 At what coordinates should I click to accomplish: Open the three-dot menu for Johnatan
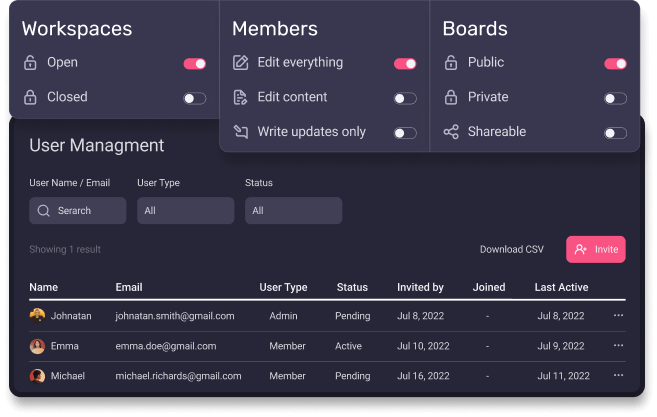coord(618,316)
